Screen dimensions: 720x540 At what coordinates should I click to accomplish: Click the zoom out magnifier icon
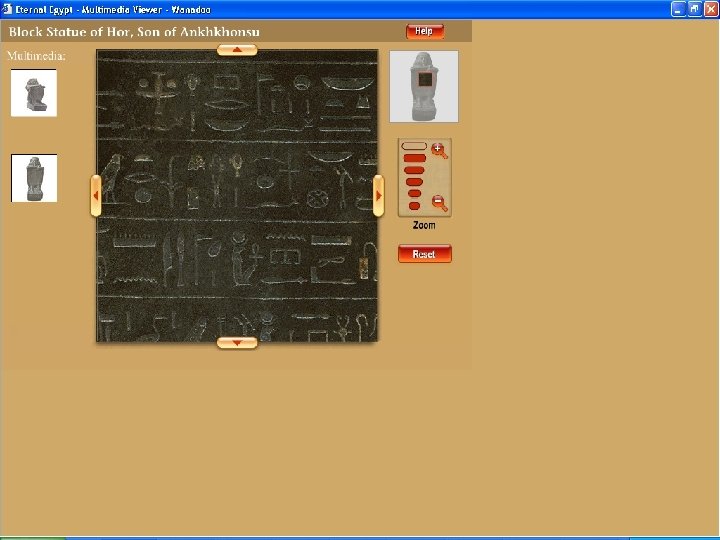tap(439, 202)
